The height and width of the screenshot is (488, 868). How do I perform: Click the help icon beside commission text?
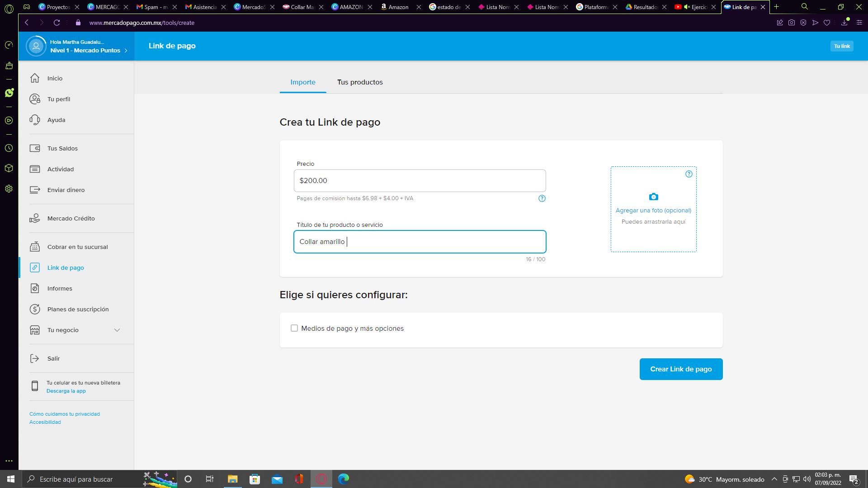tap(542, 198)
